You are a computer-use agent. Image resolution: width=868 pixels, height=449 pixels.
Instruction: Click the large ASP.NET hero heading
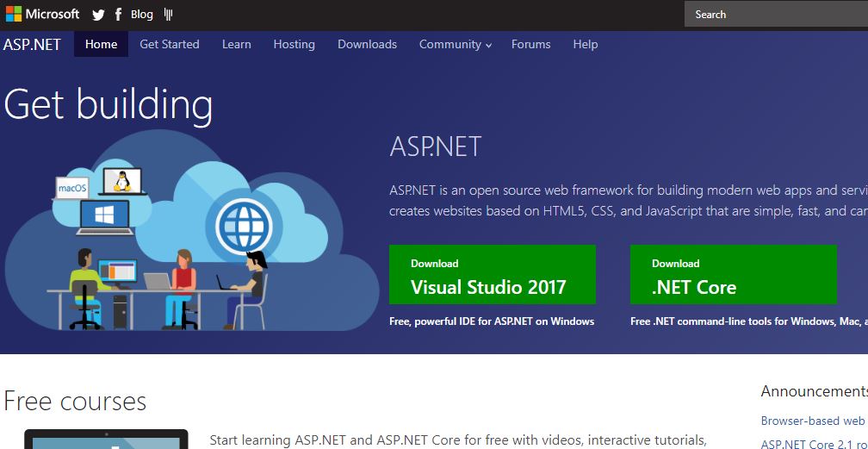tap(436, 147)
